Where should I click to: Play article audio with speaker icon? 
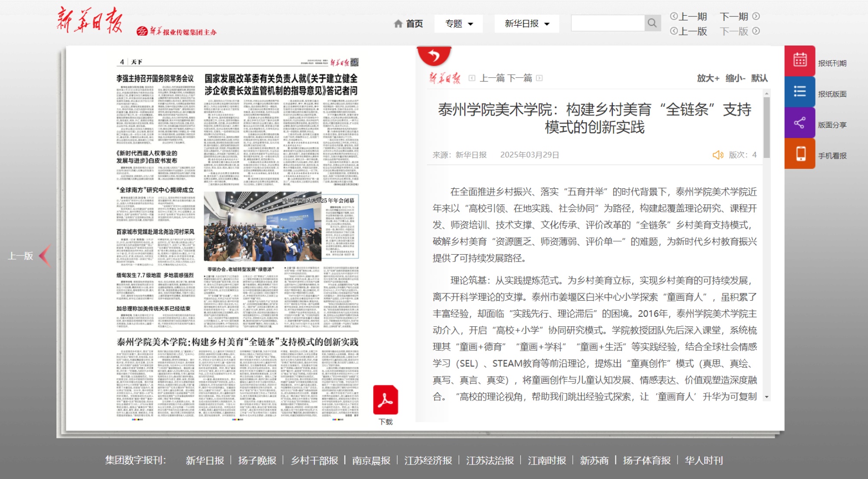pos(717,155)
